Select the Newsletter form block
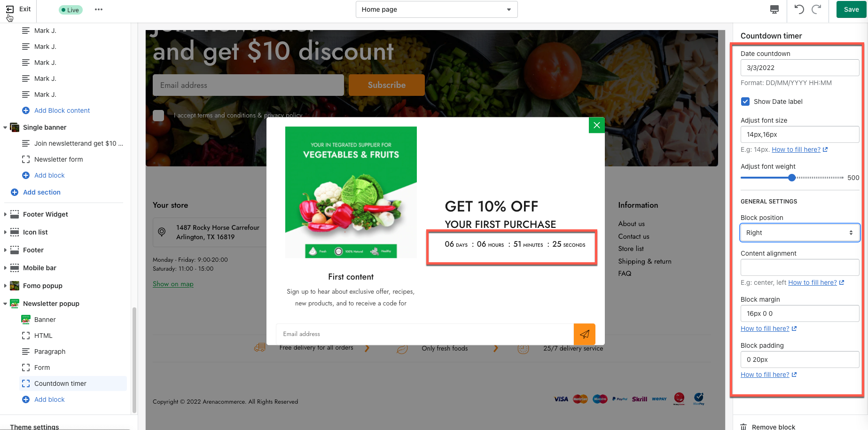868x430 pixels. point(59,159)
